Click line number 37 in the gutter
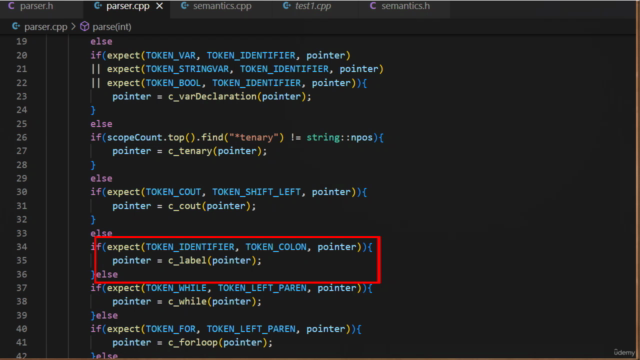Screen dimensions: 640x360 click(22, 288)
